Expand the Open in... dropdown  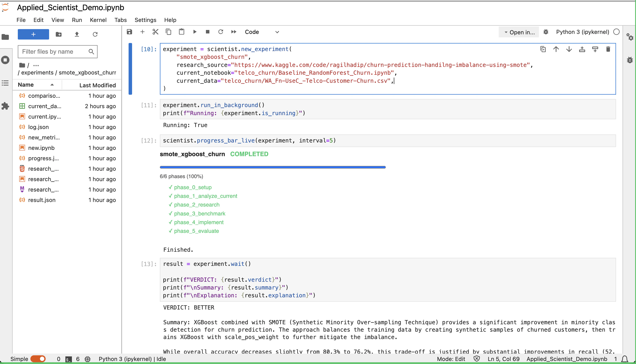(519, 32)
